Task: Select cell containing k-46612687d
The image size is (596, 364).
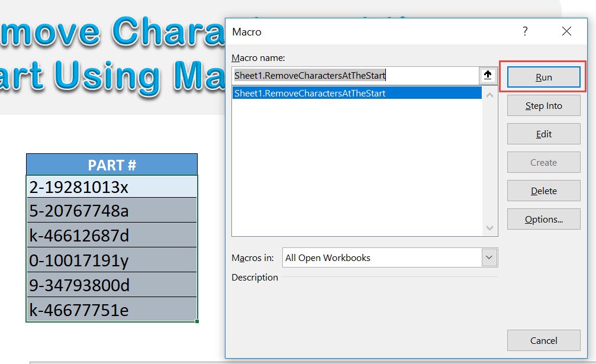Action: tap(112, 235)
